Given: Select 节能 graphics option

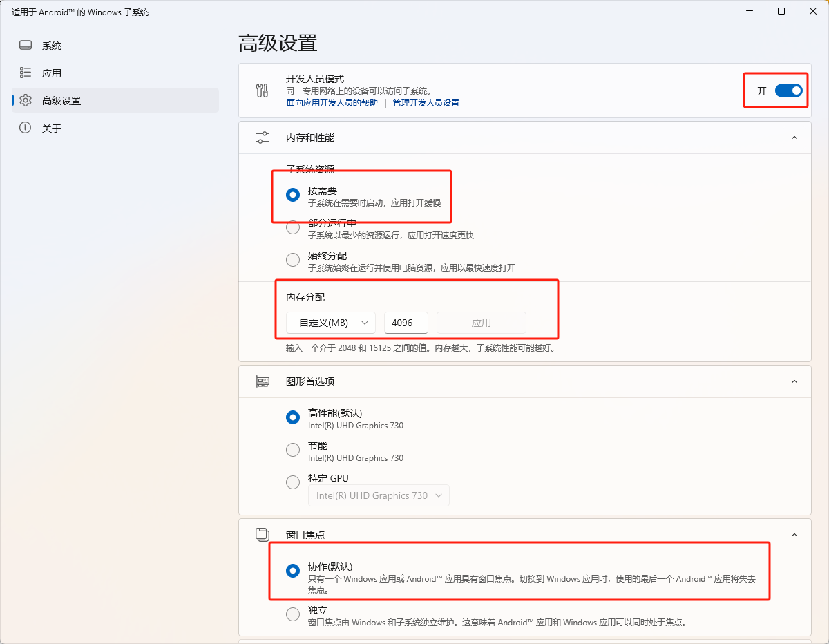Looking at the screenshot, I should 293,451.
